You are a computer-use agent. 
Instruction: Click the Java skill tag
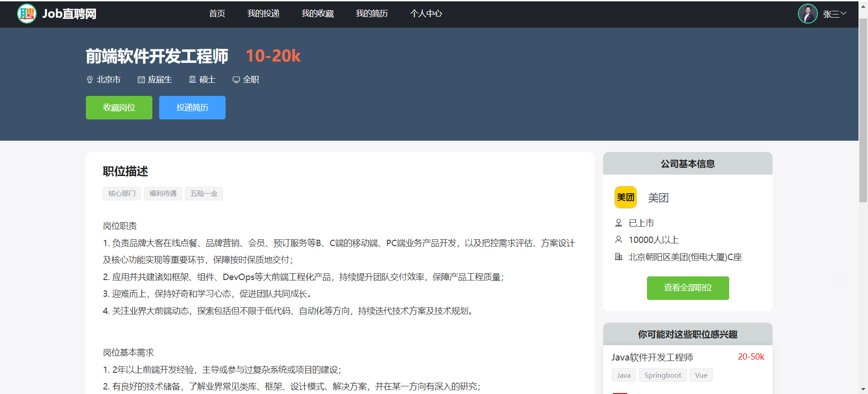click(624, 375)
